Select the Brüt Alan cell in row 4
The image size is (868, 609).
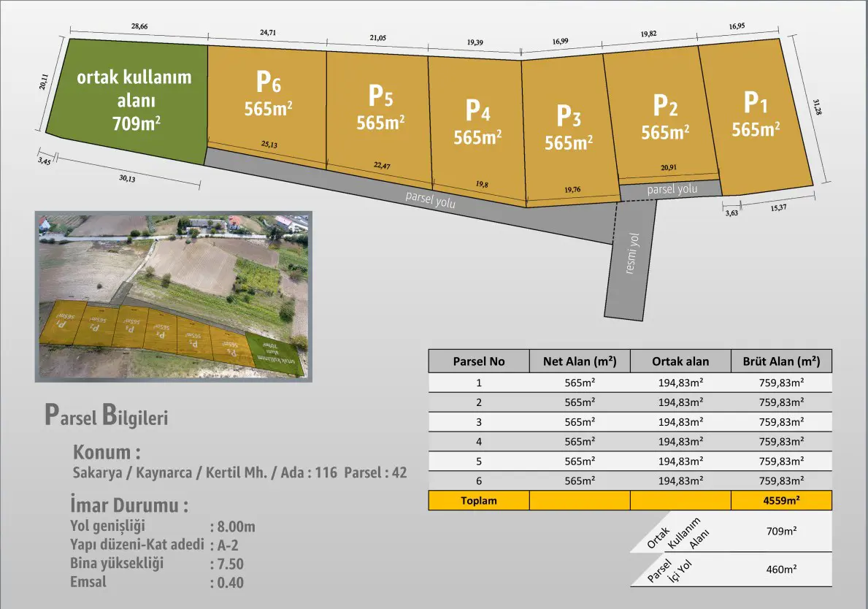tap(781, 442)
